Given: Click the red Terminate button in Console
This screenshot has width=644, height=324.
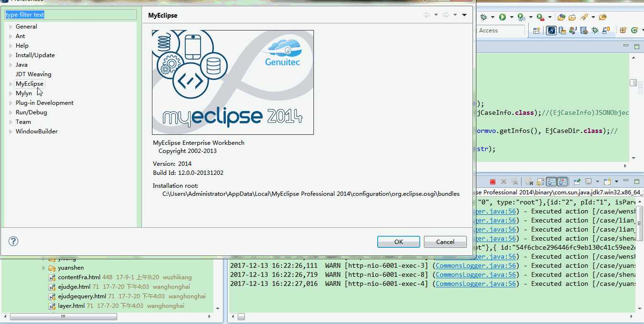Looking at the screenshot, I should click(493, 182).
